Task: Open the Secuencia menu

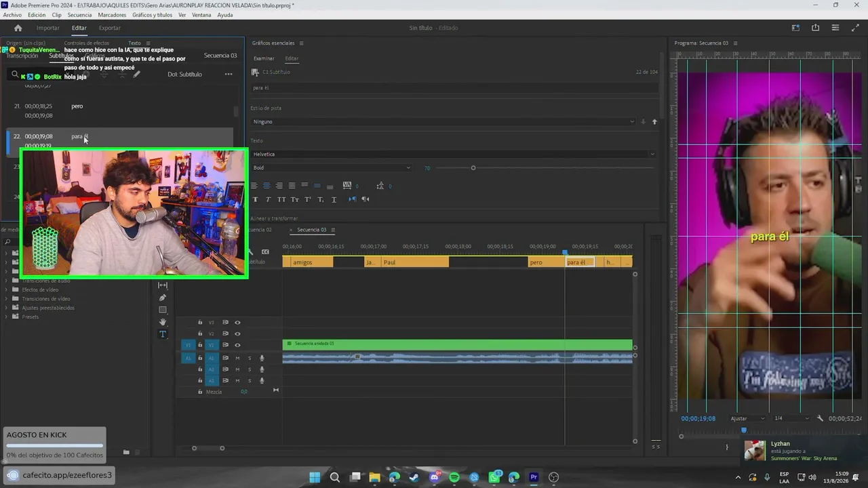Action: 79,15
